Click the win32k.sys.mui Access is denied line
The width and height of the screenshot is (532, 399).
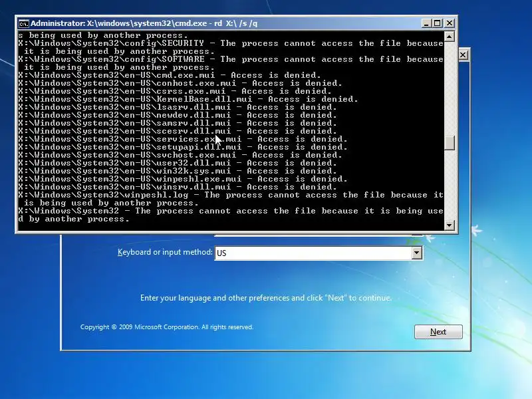click(178, 171)
